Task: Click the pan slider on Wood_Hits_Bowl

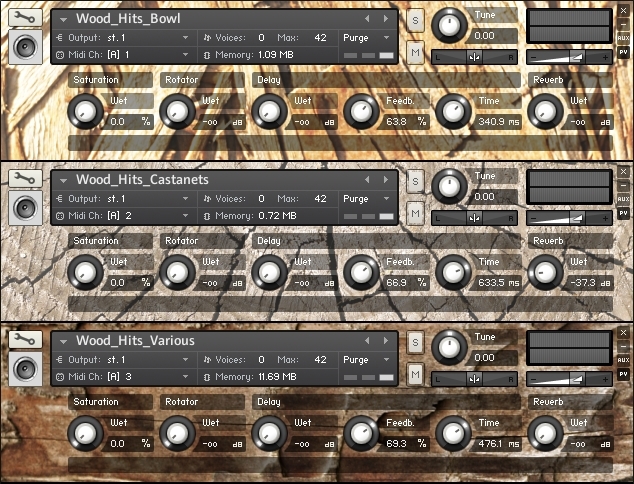Action: point(474,57)
